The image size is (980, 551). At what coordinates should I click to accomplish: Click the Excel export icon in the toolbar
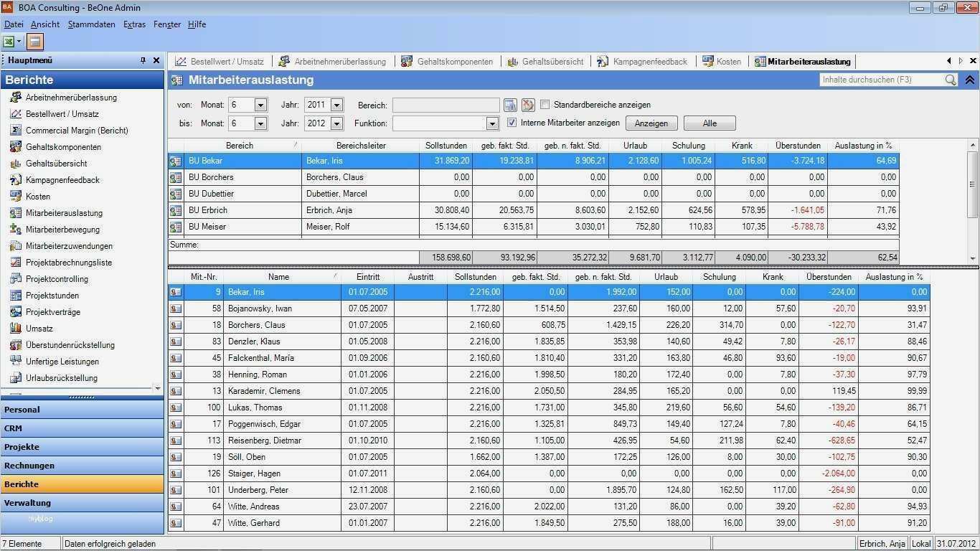(x=9, y=41)
